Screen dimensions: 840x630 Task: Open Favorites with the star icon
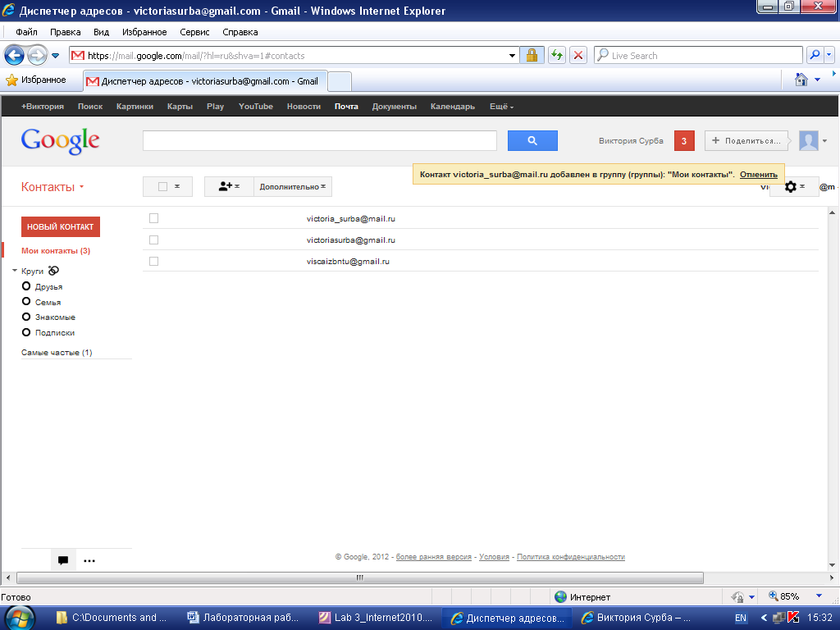11,80
